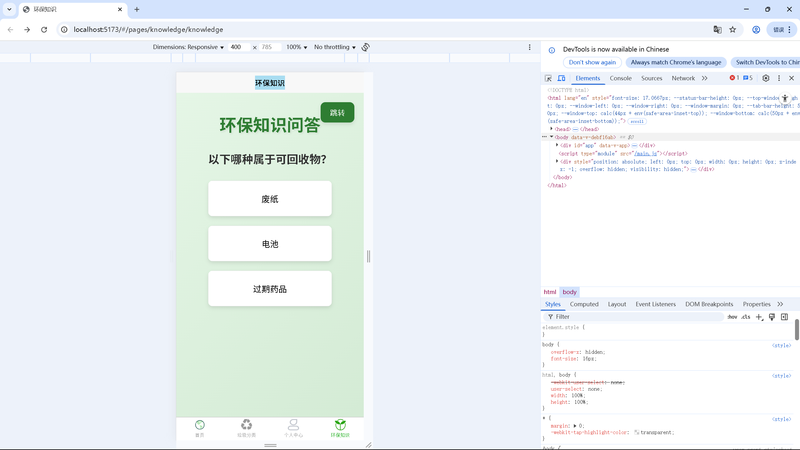Click the new style rule plus icon
The width and height of the screenshot is (800, 450).
click(759, 317)
